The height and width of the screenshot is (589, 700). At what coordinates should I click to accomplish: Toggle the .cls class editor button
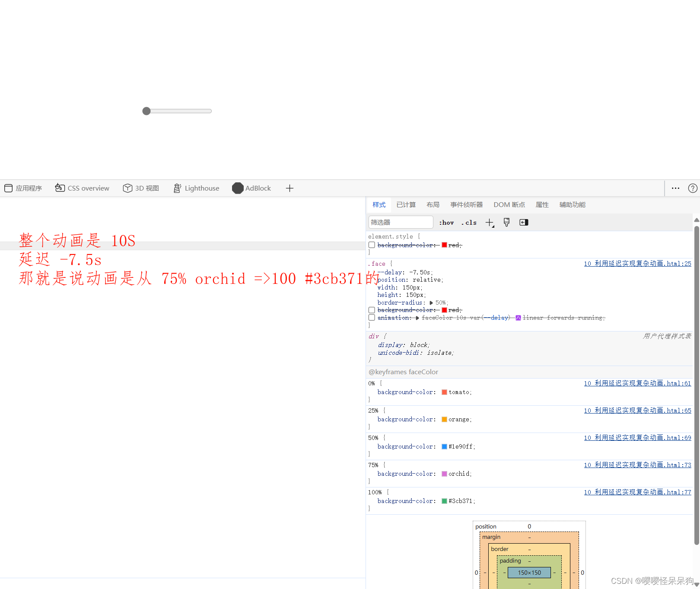469,223
